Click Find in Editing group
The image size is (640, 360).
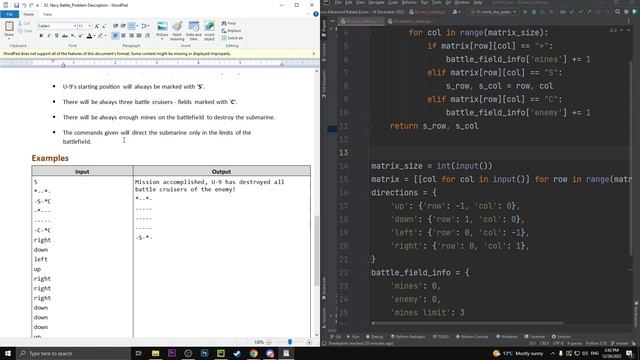coord(229,23)
